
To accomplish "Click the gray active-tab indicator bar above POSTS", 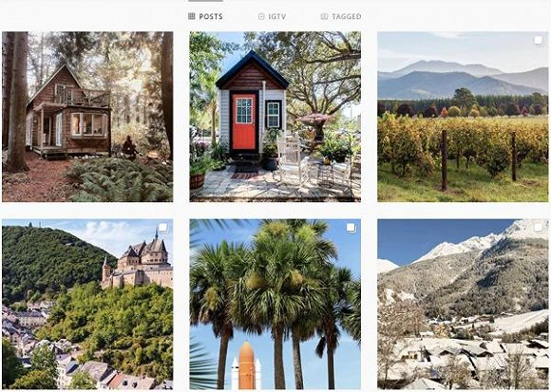I will pyautogui.click(x=205, y=1).
